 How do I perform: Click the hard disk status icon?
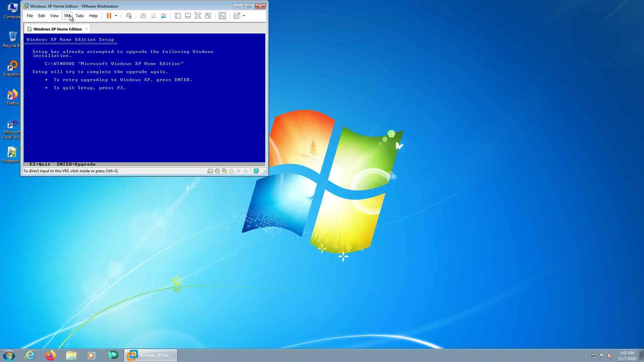click(210, 171)
